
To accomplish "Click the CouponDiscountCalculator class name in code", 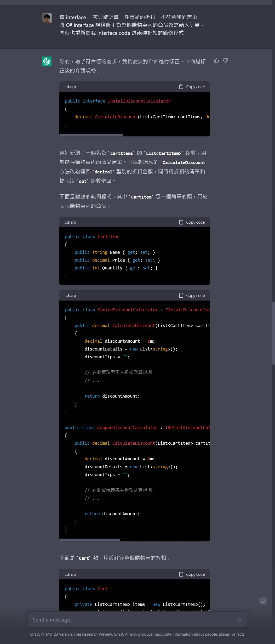I will 127,427.
